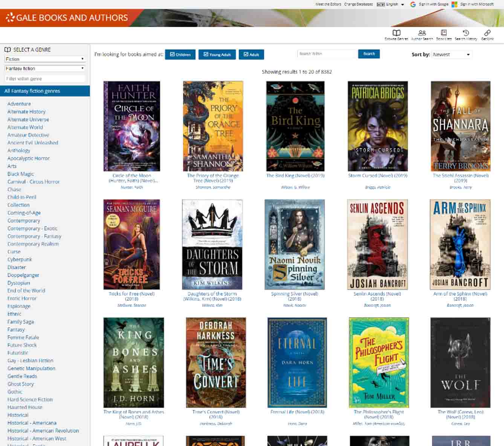
Task: Select the Cyberpunk genre
Action: click(20, 259)
